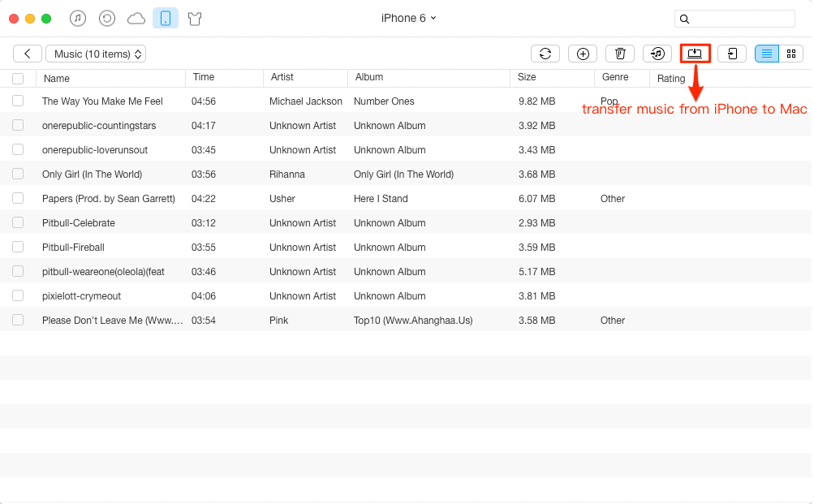Screen dimensions: 814x504
Task: Click the iTunes backup restore icon
Action: [107, 18]
